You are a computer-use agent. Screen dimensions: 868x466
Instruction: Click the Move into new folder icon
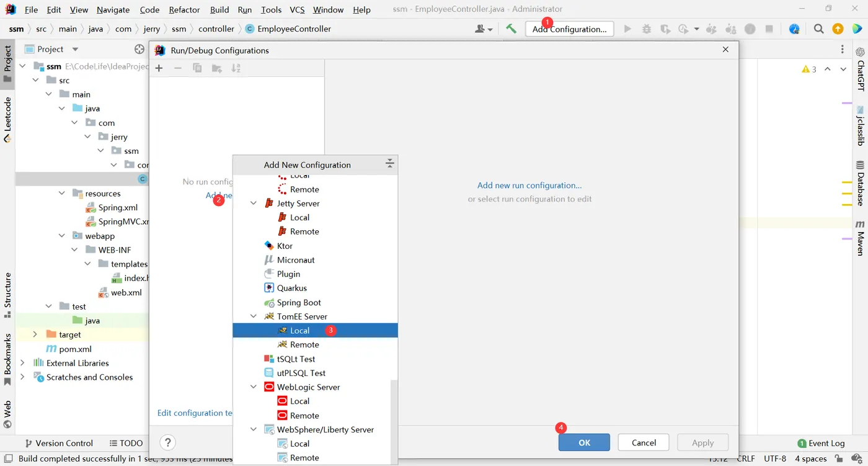[x=216, y=68]
